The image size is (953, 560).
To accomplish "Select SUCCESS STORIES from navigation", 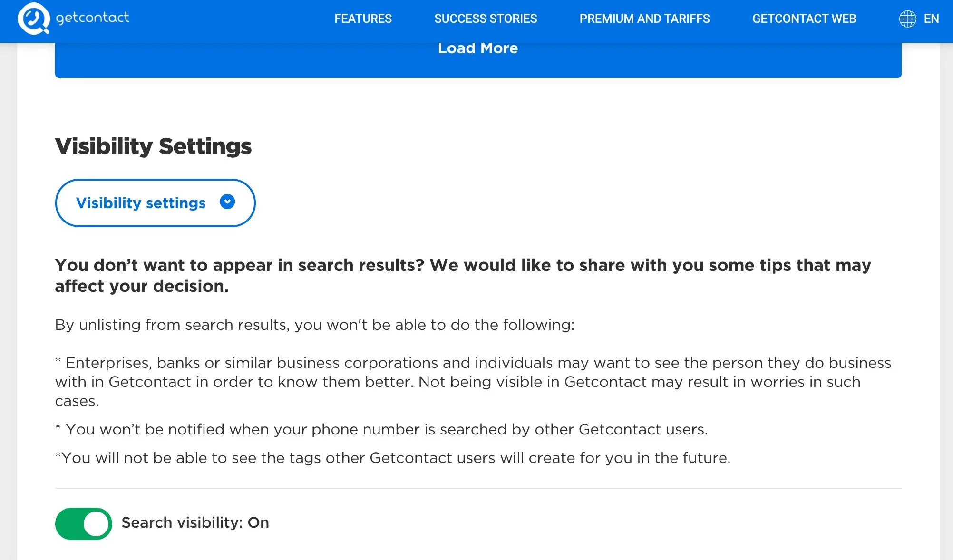I will coord(485,19).
